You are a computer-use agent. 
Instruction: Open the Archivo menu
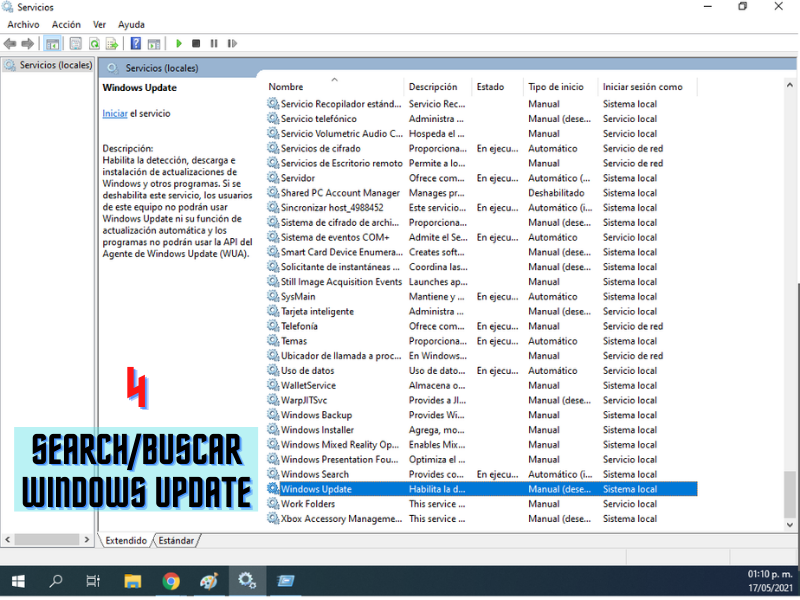pos(23,24)
